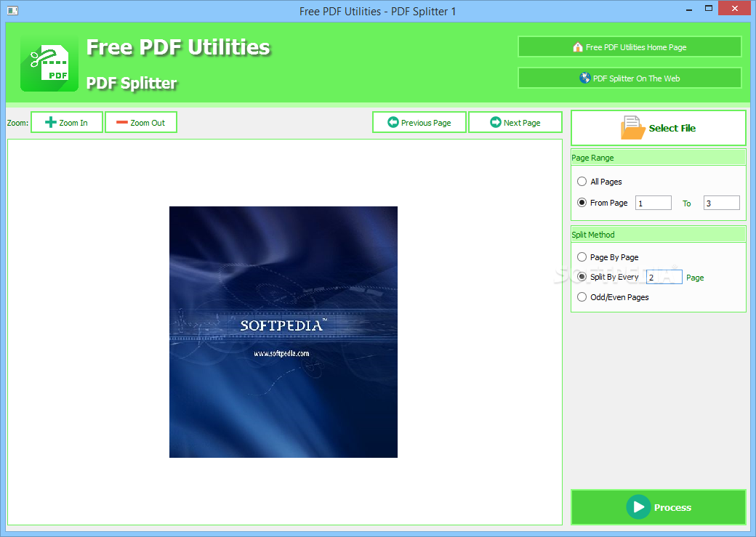756x537 pixels.
Task: Click the 'Page' label after split count
Action: (x=695, y=278)
